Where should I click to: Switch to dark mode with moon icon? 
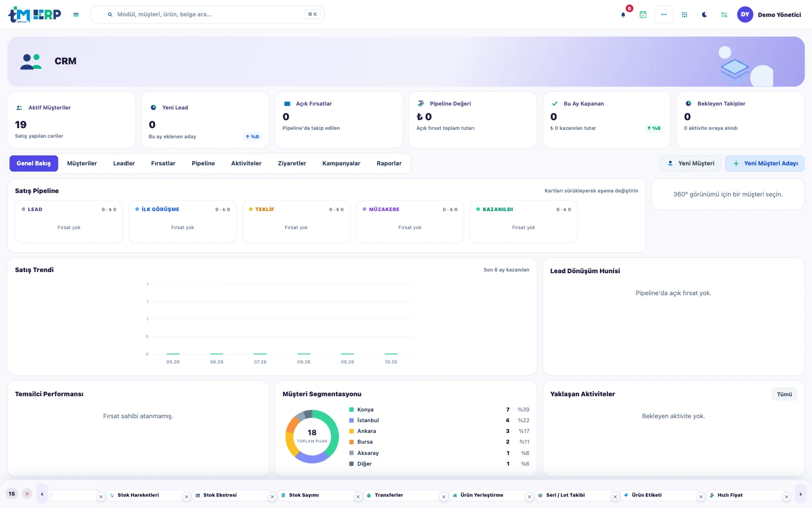point(704,15)
